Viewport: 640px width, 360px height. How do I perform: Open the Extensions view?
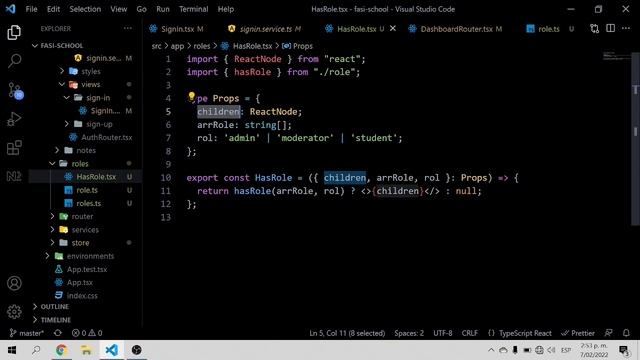[x=14, y=147]
